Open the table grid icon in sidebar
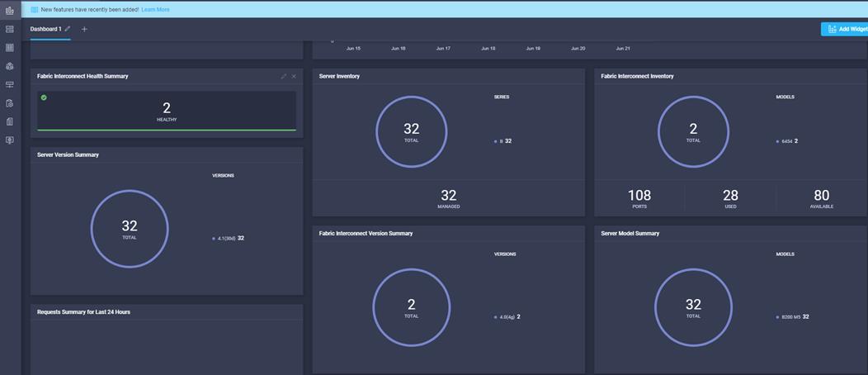Screen dimensions: 868x375 coord(9,48)
